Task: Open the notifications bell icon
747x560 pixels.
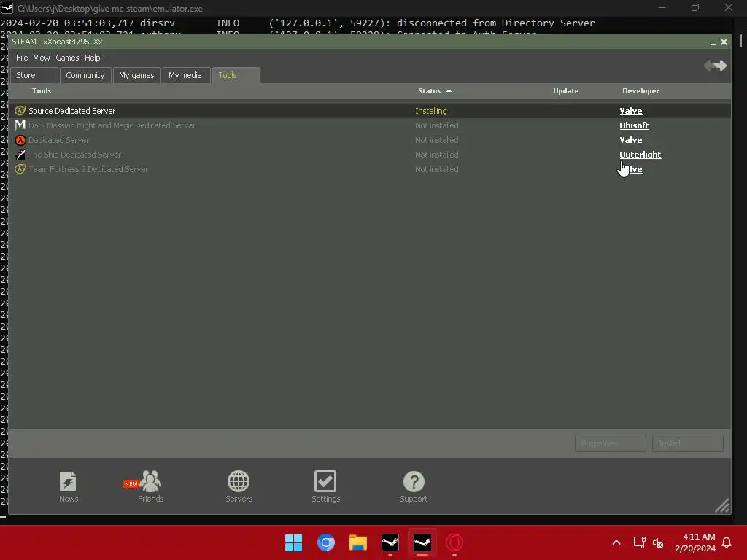Action: coord(727,542)
